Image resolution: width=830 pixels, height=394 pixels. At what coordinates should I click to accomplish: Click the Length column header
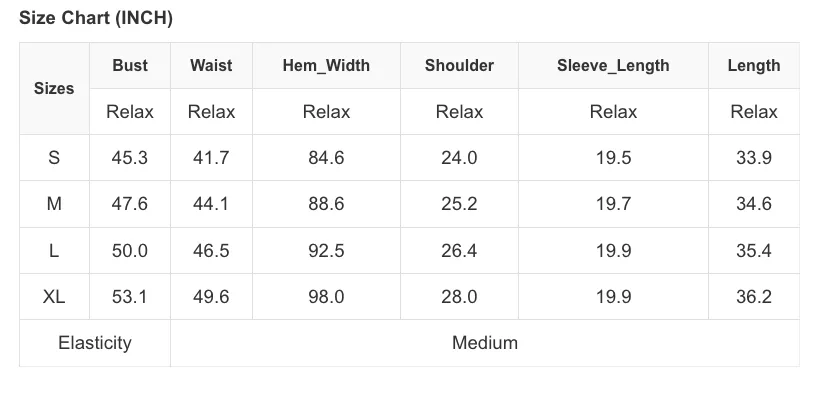754,66
